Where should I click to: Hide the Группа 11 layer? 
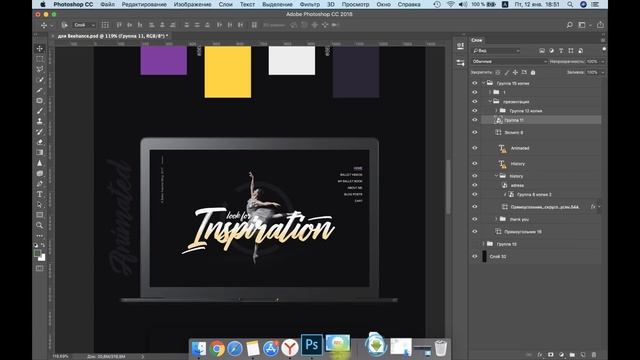point(474,120)
